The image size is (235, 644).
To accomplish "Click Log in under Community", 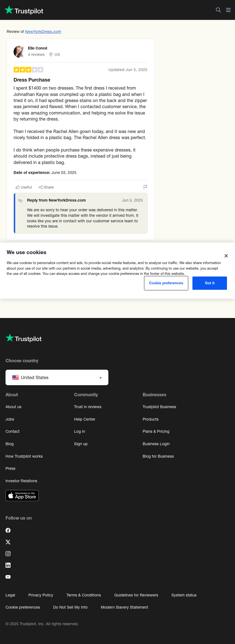I will [x=79, y=431].
